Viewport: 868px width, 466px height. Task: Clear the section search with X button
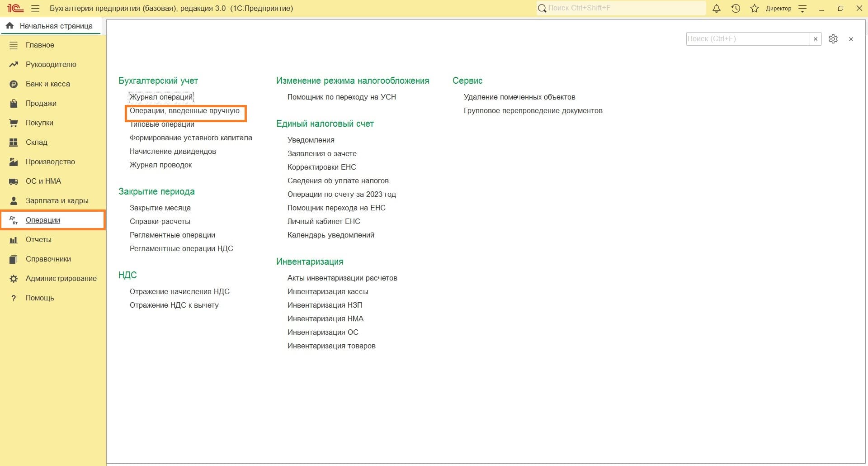click(816, 39)
